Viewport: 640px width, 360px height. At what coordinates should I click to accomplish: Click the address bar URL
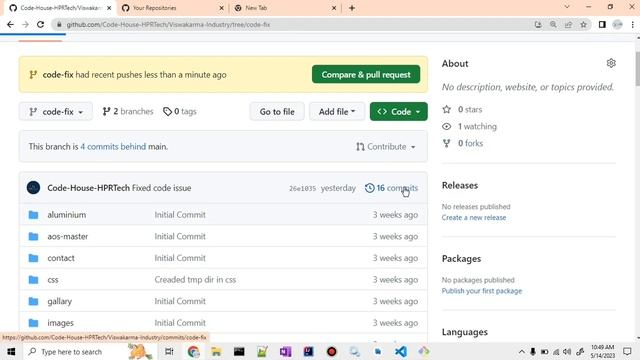[x=168, y=24]
